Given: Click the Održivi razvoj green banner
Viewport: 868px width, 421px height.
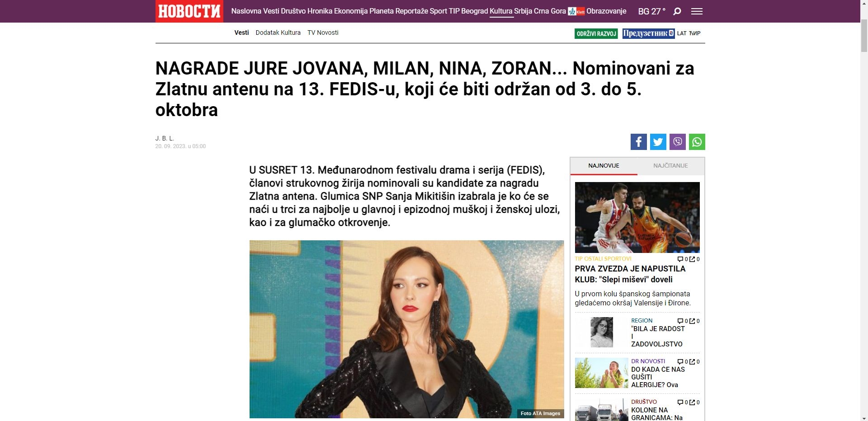Looking at the screenshot, I should 596,33.
